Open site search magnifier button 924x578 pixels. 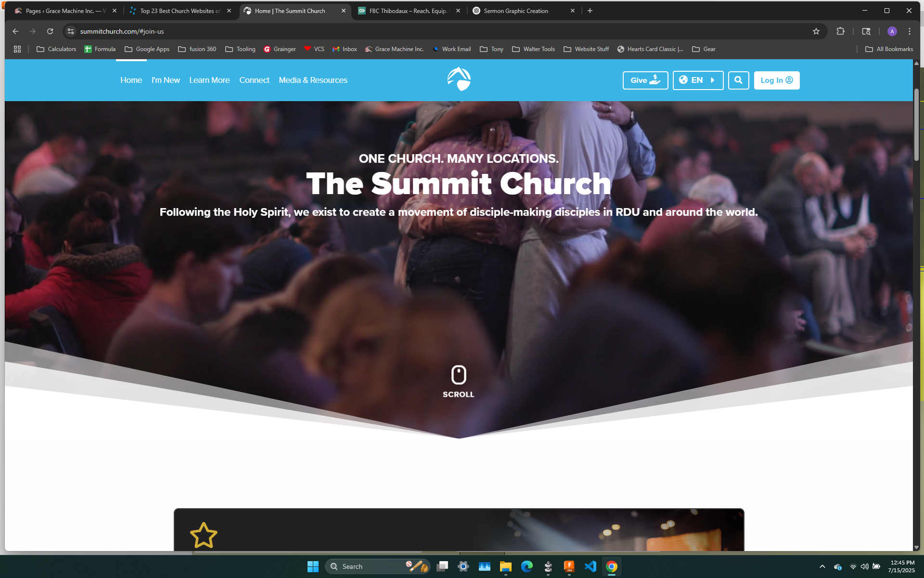point(738,80)
